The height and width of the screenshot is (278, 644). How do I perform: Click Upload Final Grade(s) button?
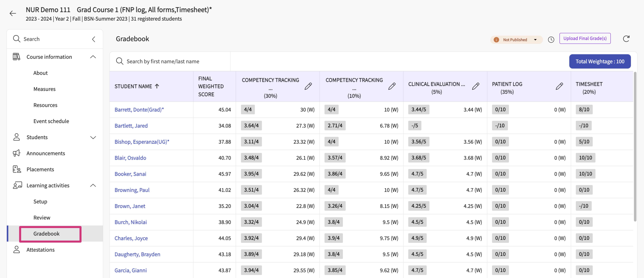tap(585, 38)
